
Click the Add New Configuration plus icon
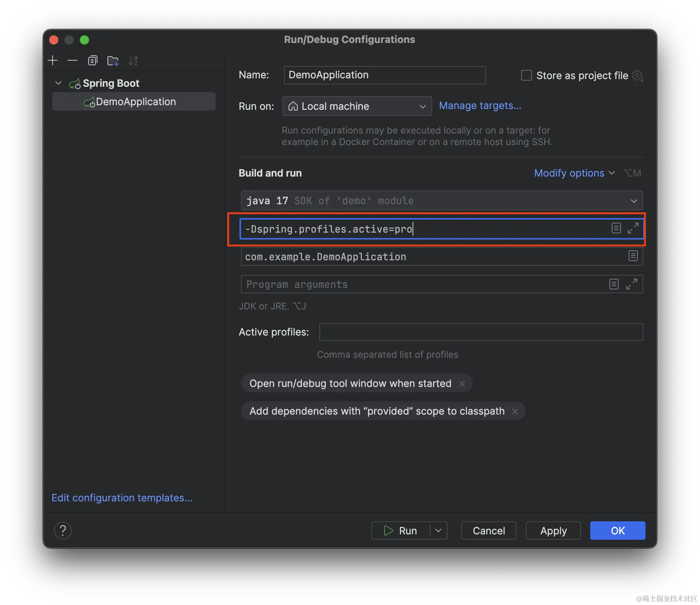(53, 60)
